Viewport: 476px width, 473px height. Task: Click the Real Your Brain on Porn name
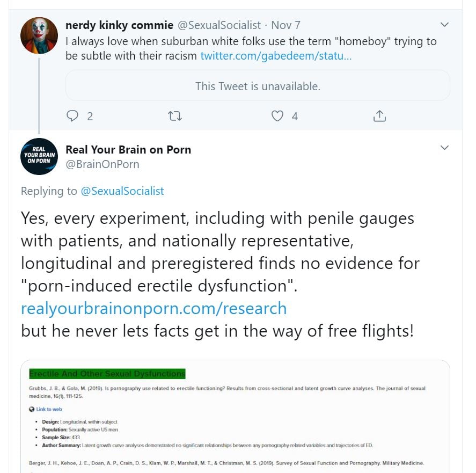click(128, 150)
